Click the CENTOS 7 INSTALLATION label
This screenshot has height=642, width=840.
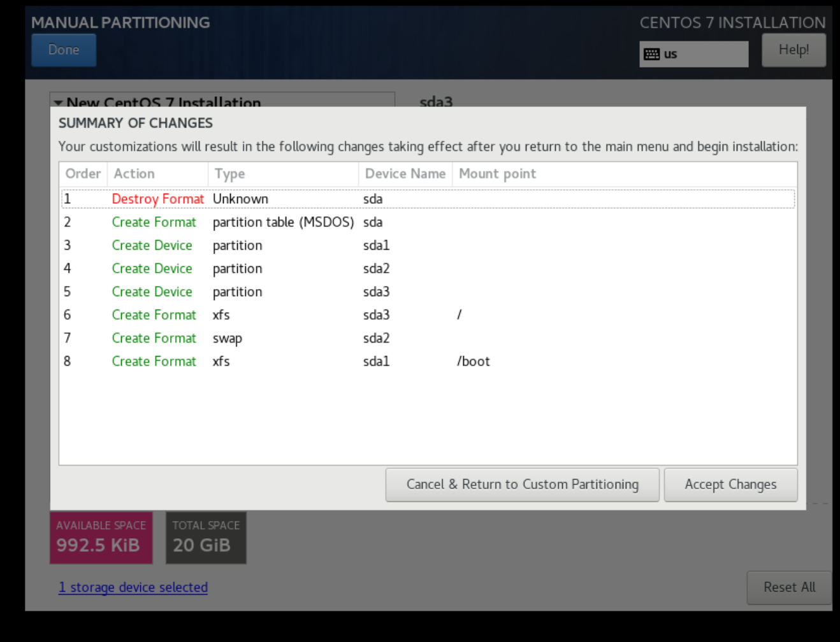pos(732,22)
